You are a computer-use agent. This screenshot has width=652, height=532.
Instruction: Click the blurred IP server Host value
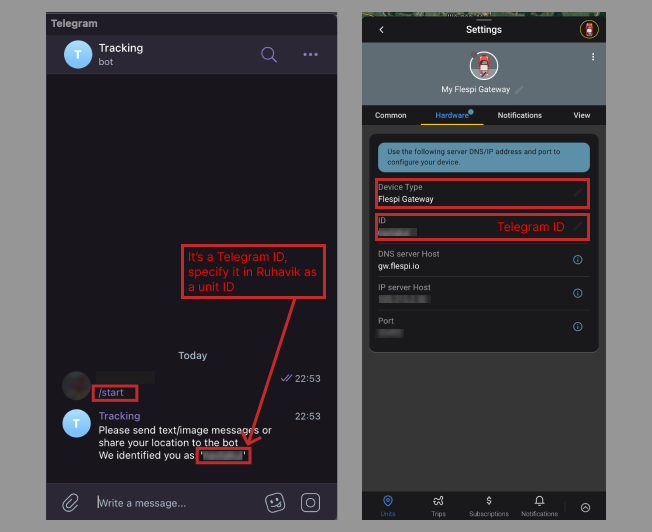405,299
